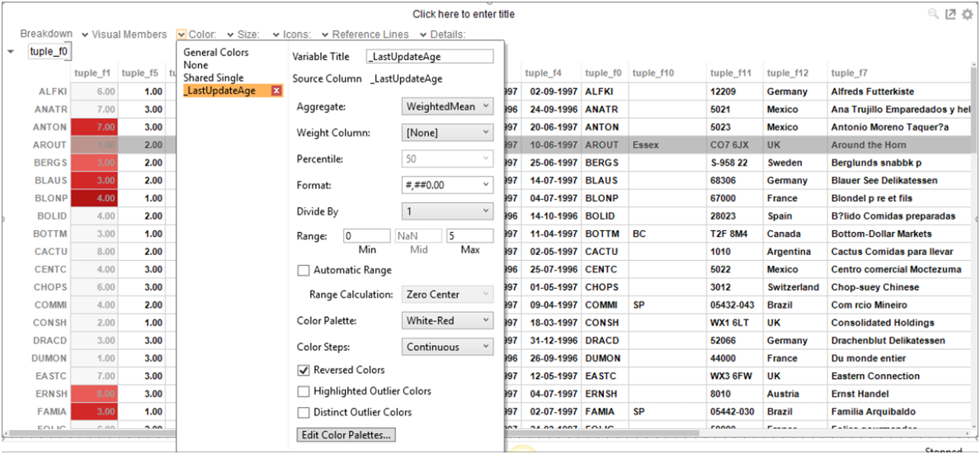Expand the Color Steps Continuous dropdown
This screenshot has height=454, width=980.
pyautogui.click(x=448, y=347)
